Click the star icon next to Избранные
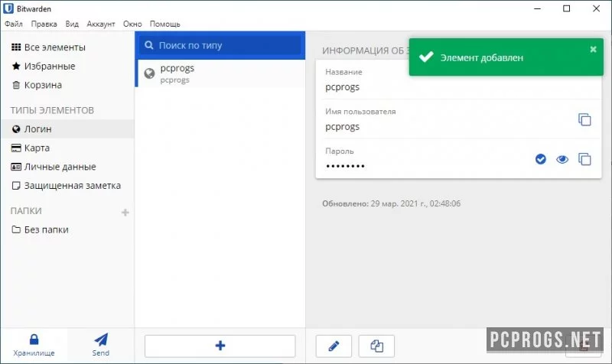 click(16, 66)
